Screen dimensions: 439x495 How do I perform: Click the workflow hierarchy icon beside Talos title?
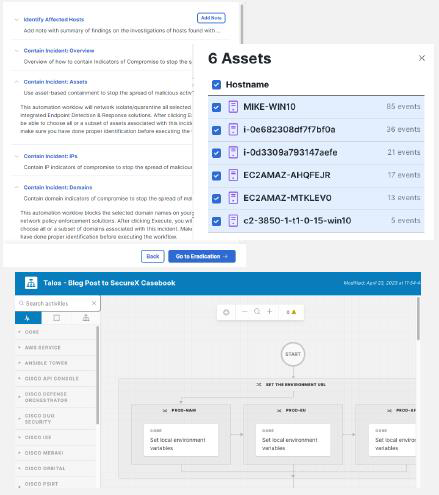(31, 283)
